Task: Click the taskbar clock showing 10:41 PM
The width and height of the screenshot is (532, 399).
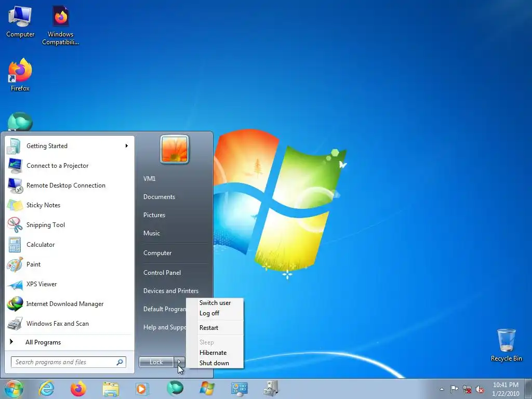Action: (506, 389)
